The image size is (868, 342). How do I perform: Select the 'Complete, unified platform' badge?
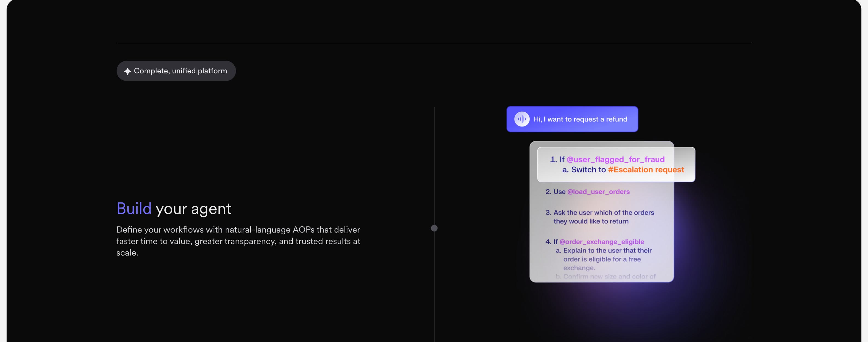click(176, 71)
